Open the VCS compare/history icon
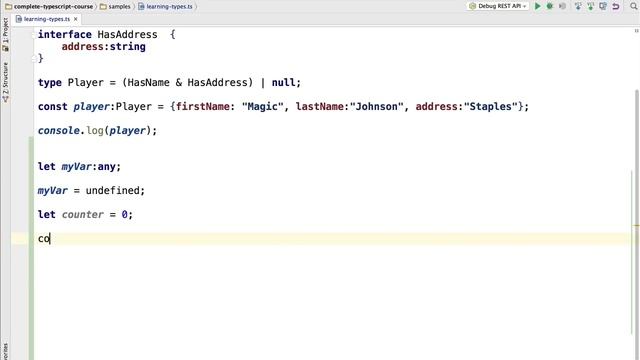Screen dimensions: 640x360 pyautogui.click(x=603, y=6)
